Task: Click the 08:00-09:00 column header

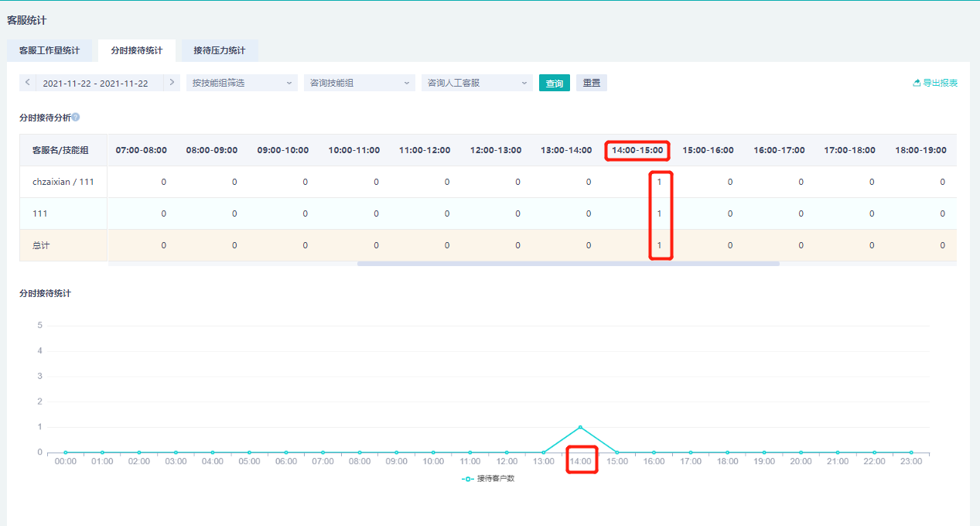Action: pos(212,150)
